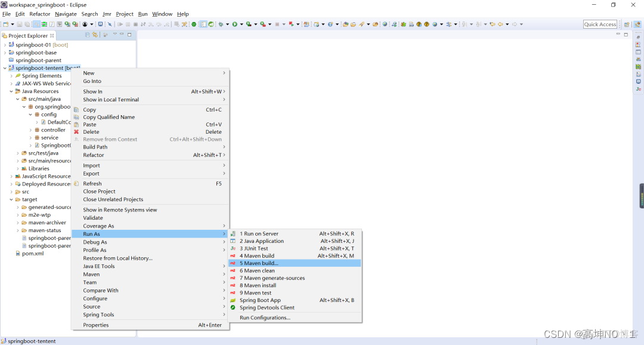The image size is (644, 345).
Task: Click the Debug bug icon in toolbar
Action: pos(221,24)
